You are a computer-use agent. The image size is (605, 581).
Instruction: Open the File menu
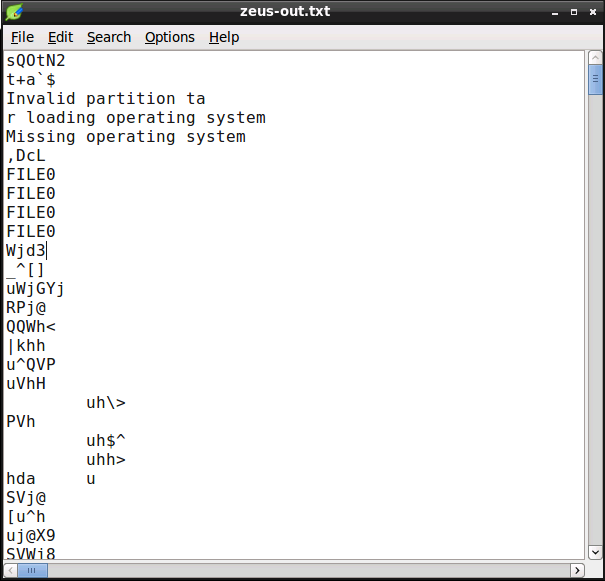[x=22, y=37]
